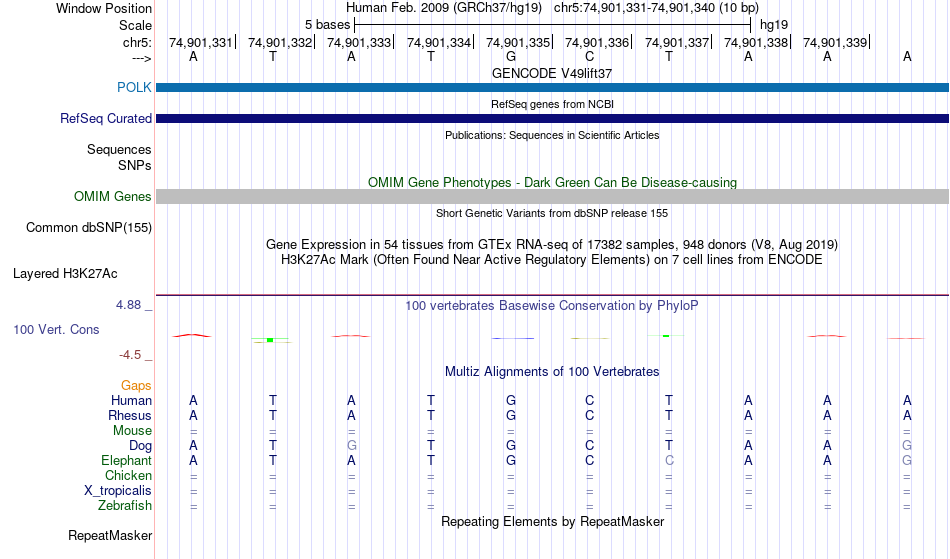The width and height of the screenshot is (950, 559).
Task: Open the 100 Vert. Cons label
Action: pyautogui.click(x=56, y=329)
